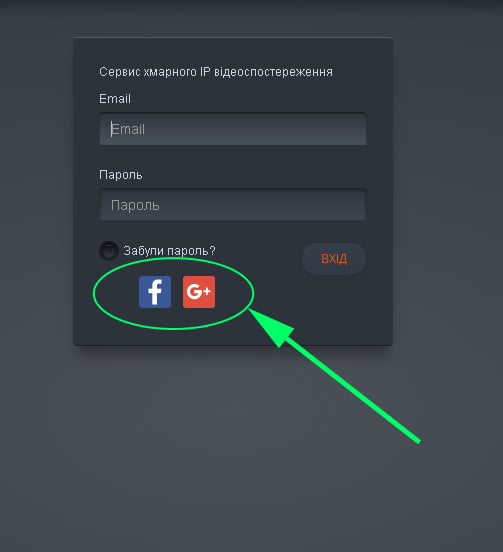Click the 'Пароль' label above the field
The width and height of the screenshot is (503, 552).
click(x=121, y=175)
